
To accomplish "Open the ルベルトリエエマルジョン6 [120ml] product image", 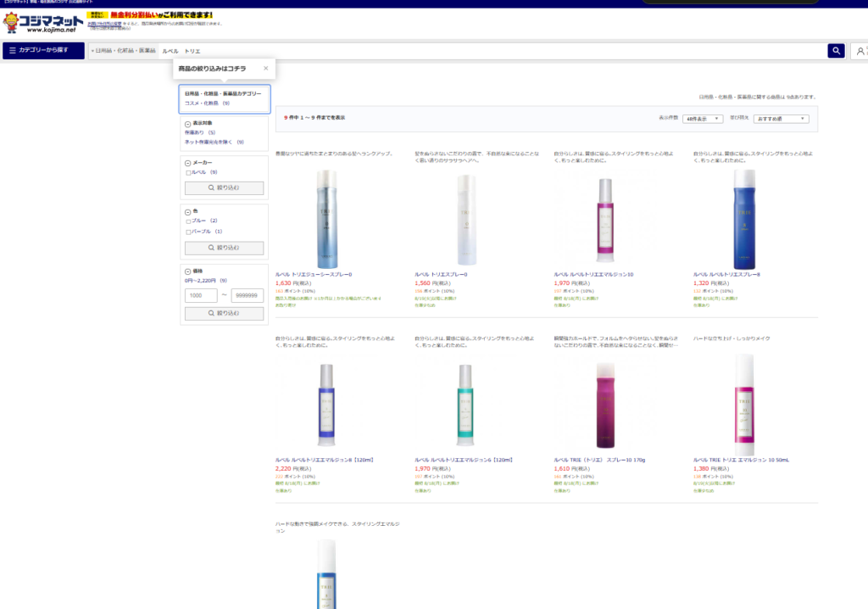I will click(x=465, y=405).
